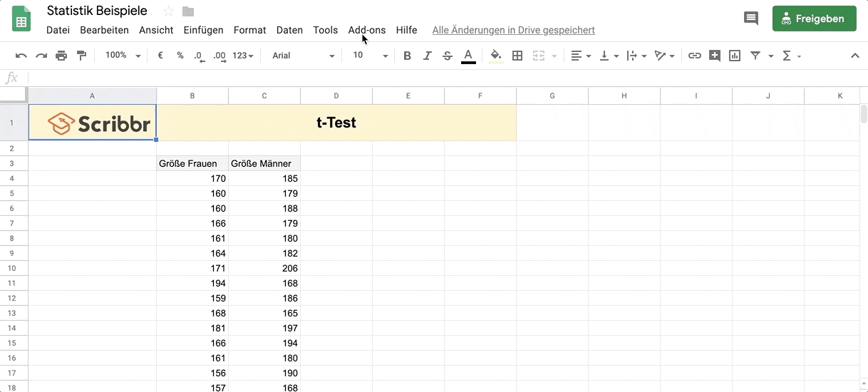Open the text color picker
This screenshot has height=392, width=868.
(x=468, y=56)
